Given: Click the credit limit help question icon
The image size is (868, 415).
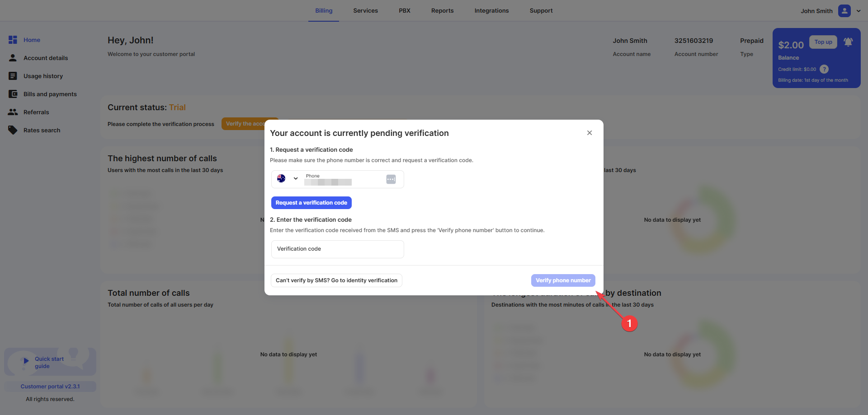Looking at the screenshot, I should (824, 69).
